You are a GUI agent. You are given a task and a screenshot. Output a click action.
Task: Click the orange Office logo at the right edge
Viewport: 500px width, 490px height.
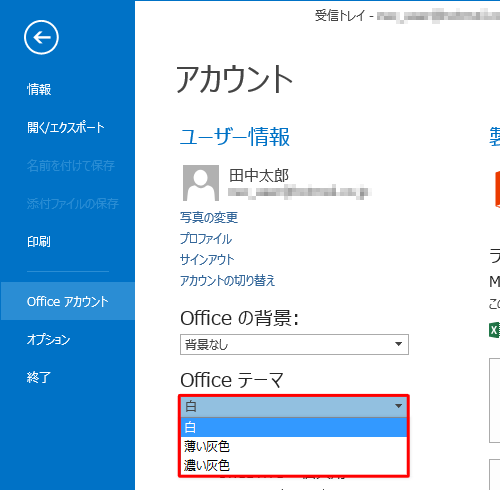(497, 189)
